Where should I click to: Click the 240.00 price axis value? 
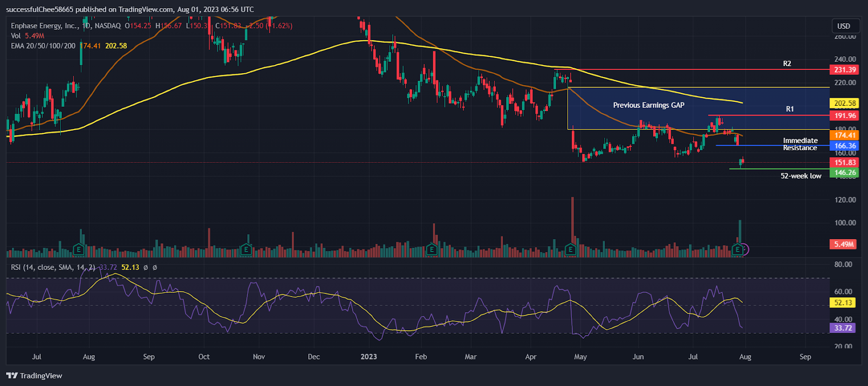click(x=845, y=59)
